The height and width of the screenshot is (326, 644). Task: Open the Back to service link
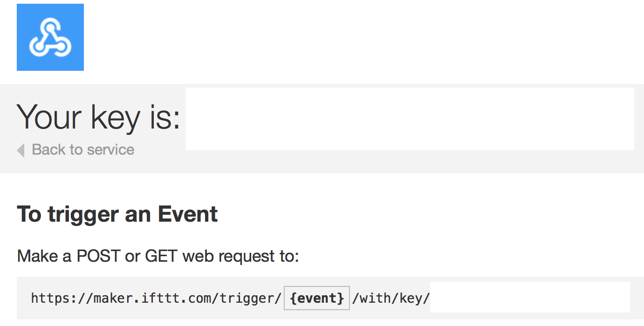click(82, 149)
